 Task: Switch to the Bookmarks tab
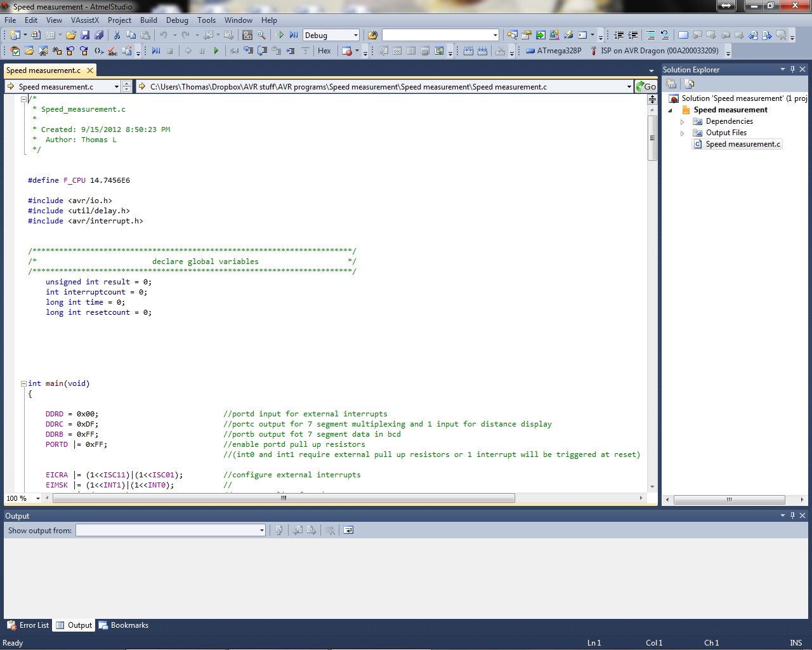pyautogui.click(x=123, y=625)
